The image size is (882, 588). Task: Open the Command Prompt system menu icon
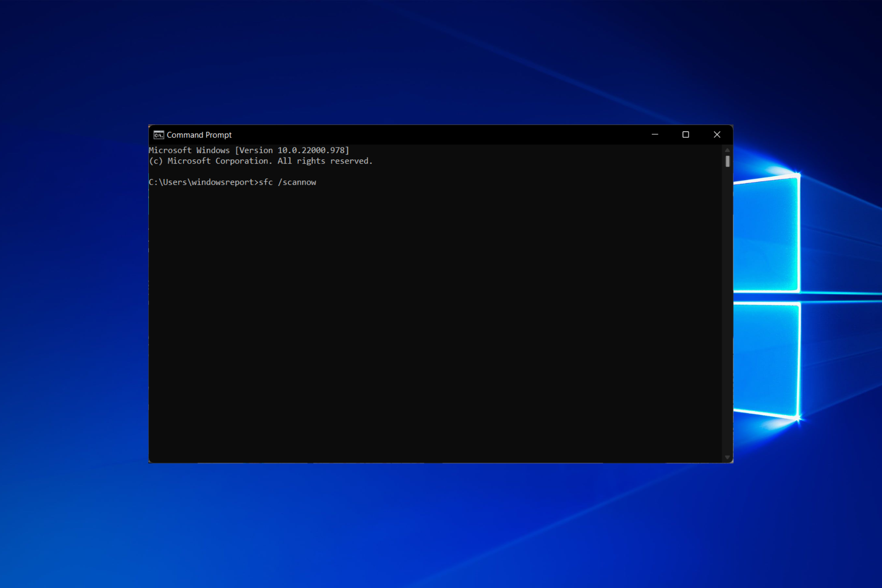pos(158,135)
